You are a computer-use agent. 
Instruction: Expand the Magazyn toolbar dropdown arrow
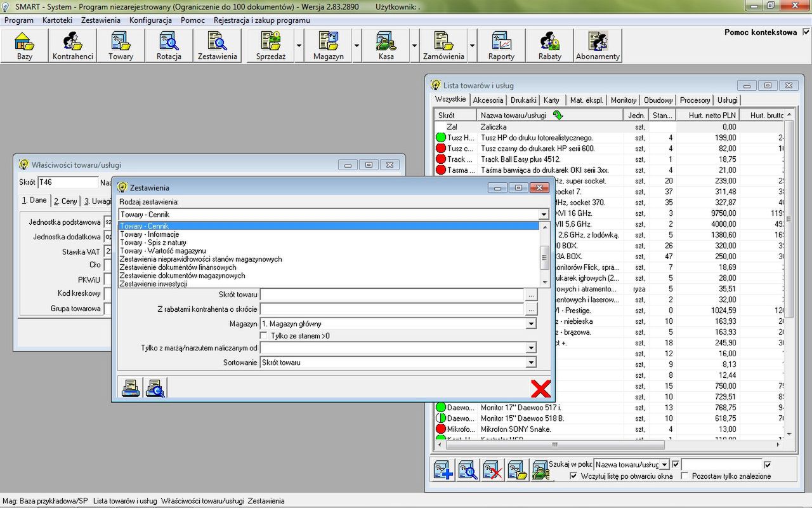tap(357, 46)
